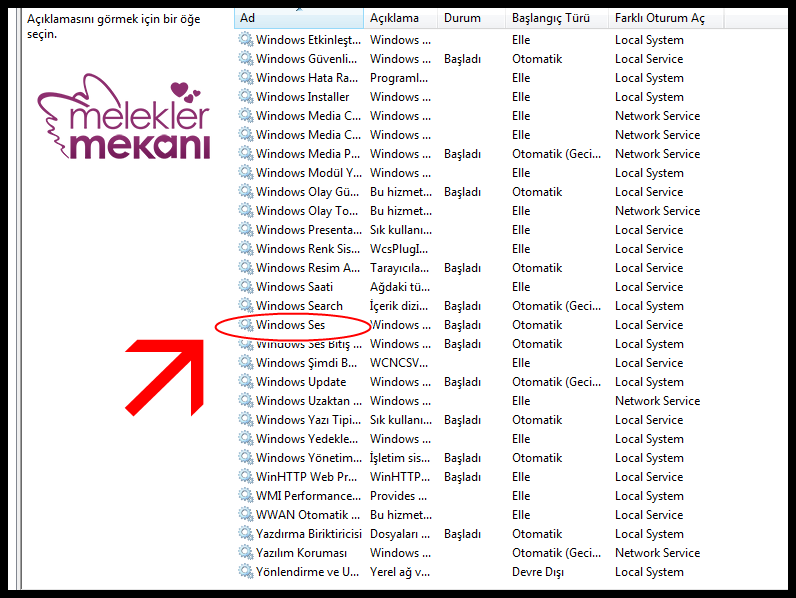Click the gear icon beside Windows Installer
The width and height of the screenshot is (796, 598).
pos(246,97)
